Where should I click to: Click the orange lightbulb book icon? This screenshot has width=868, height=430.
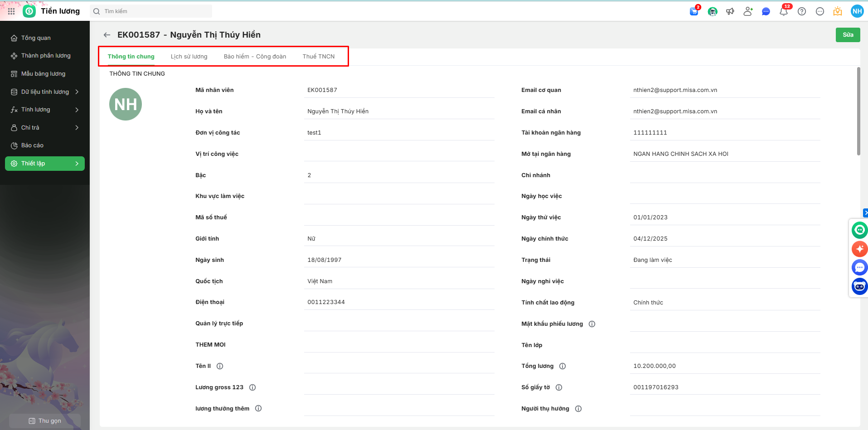(838, 11)
